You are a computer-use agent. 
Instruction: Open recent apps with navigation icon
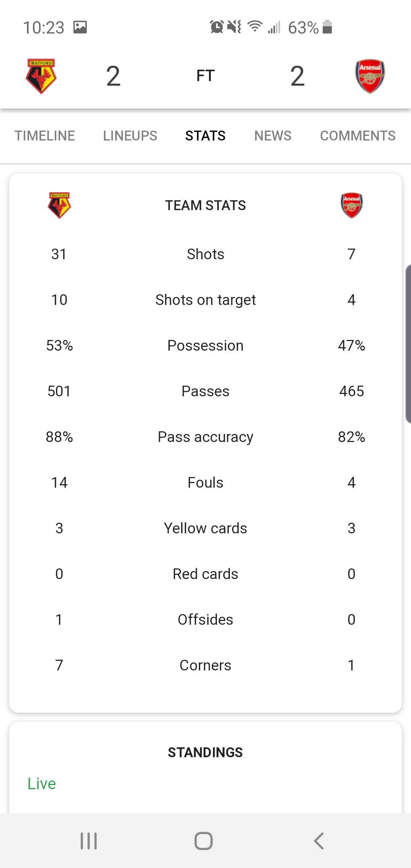pos(89,841)
